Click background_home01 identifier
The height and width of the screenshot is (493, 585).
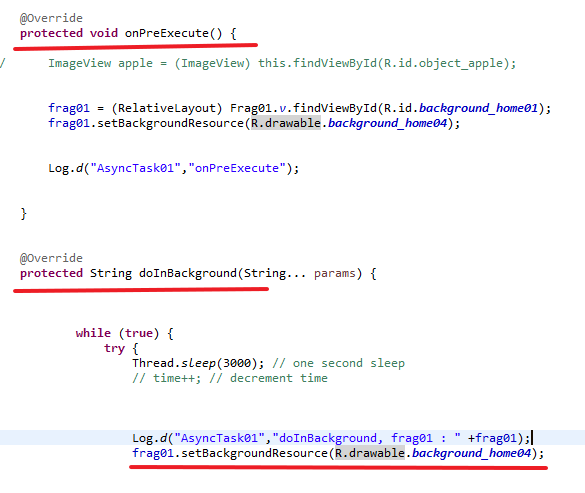(479, 108)
